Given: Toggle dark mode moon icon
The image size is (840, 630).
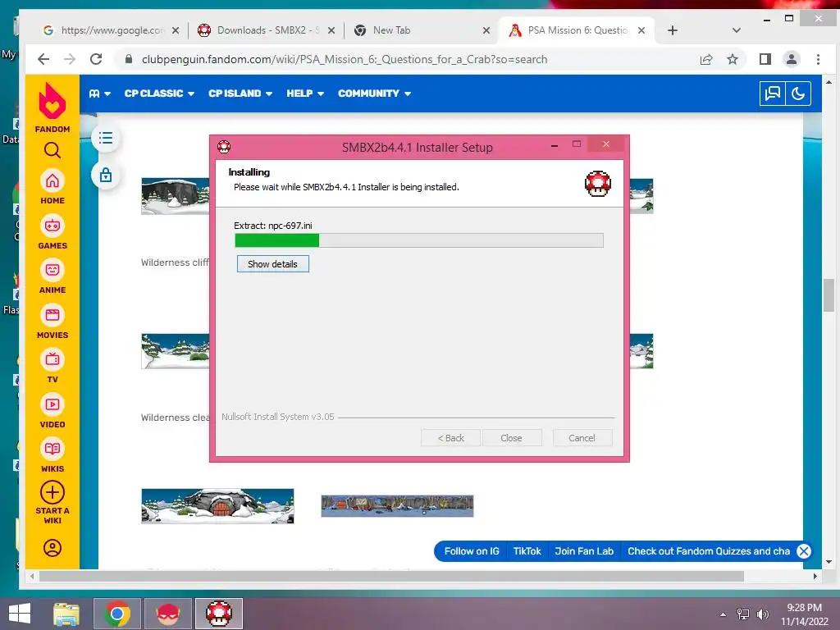Looking at the screenshot, I should point(798,94).
